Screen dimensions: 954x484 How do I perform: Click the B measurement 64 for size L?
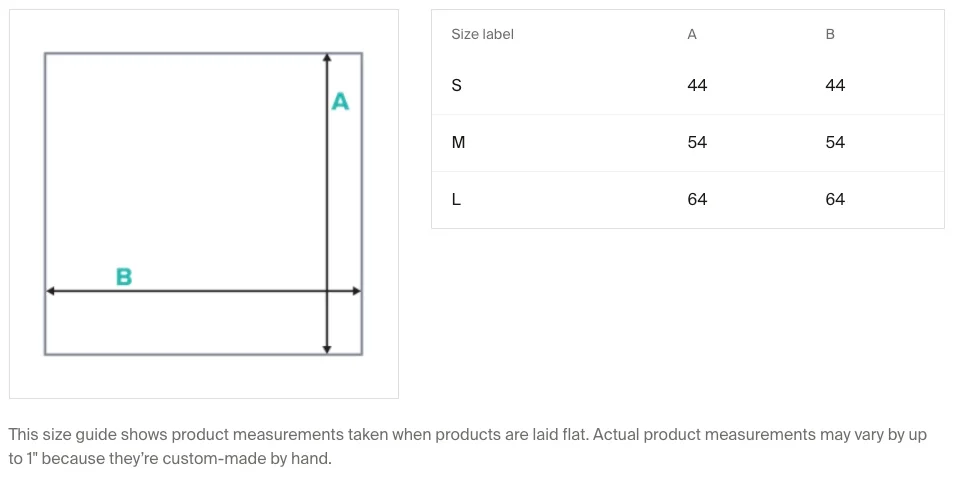835,200
